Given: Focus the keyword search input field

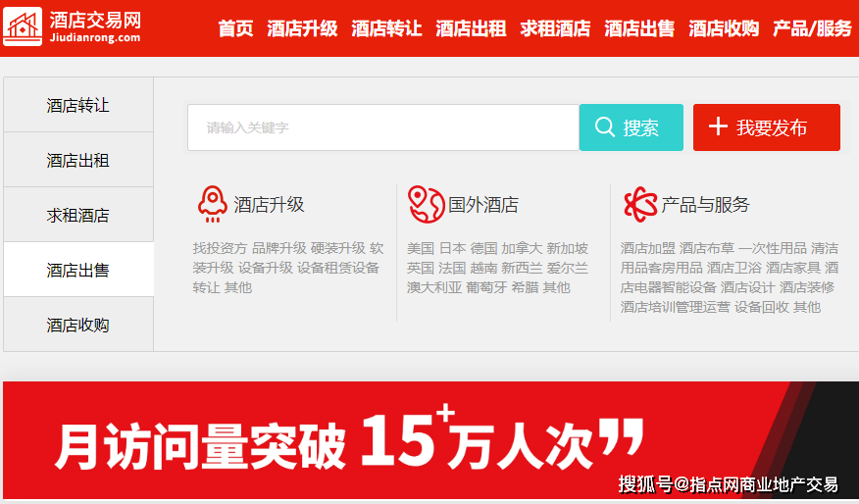Looking at the screenshot, I should (382, 127).
